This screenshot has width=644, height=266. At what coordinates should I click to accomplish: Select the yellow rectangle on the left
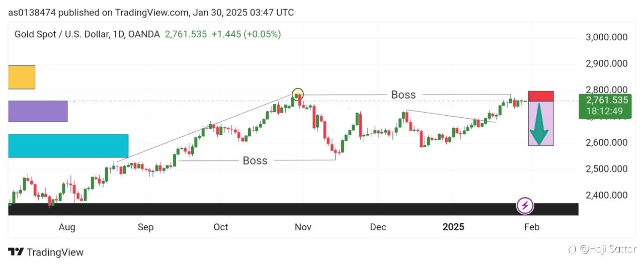22,77
